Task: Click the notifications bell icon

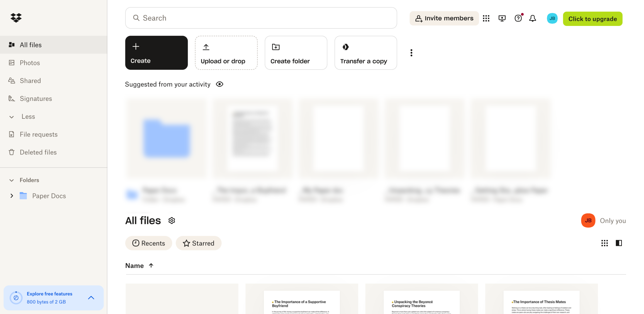Action: click(x=532, y=18)
